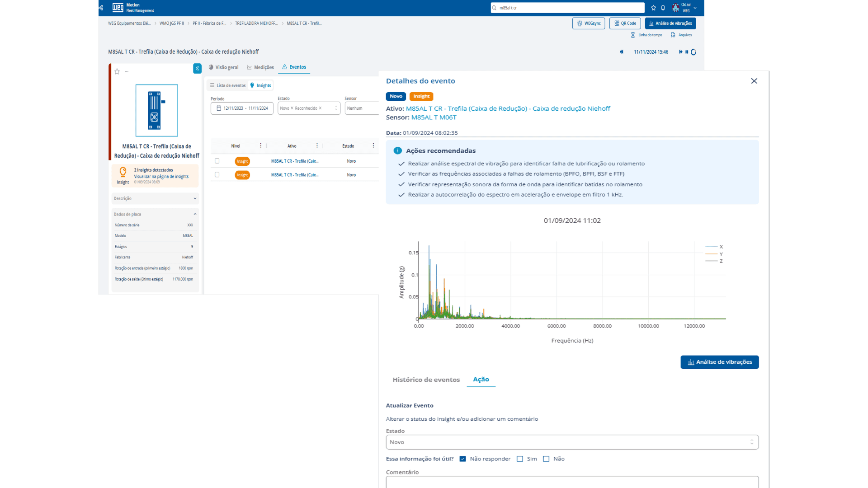This screenshot has width=868, height=488.
Task: Go to previous timestamp with rewind arrows
Action: point(622,52)
